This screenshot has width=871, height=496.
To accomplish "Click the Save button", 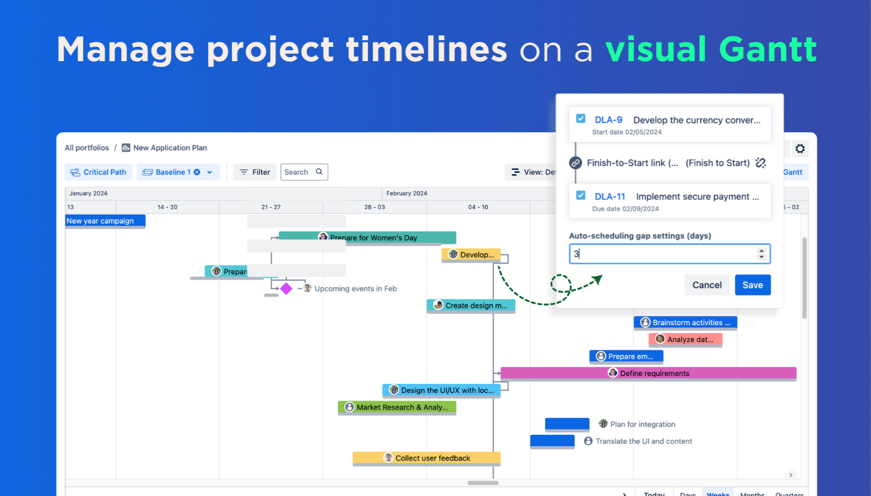I will pyautogui.click(x=753, y=285).
